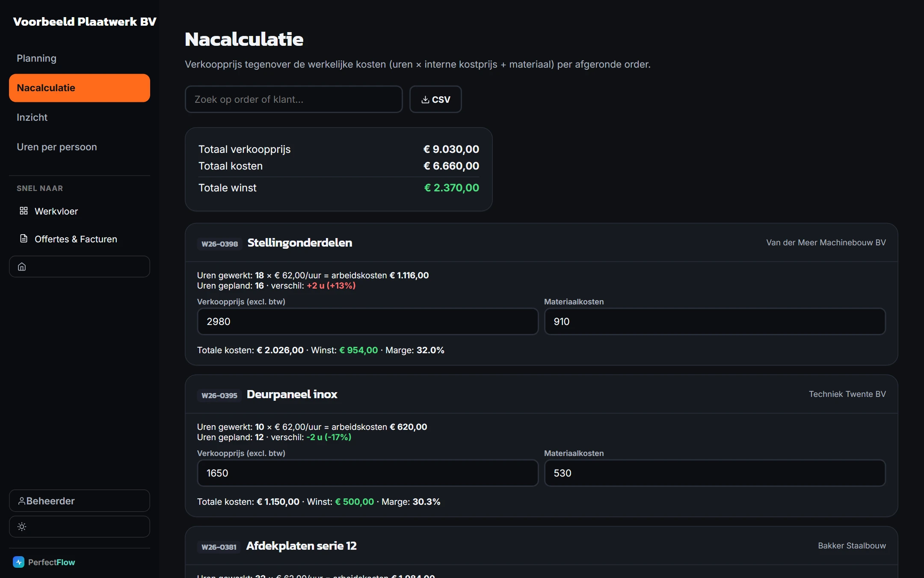Click Totaal verkoopprijs value € 9.030,00
The height and width of the screenshot is (578, 924).
click(451, 149)
